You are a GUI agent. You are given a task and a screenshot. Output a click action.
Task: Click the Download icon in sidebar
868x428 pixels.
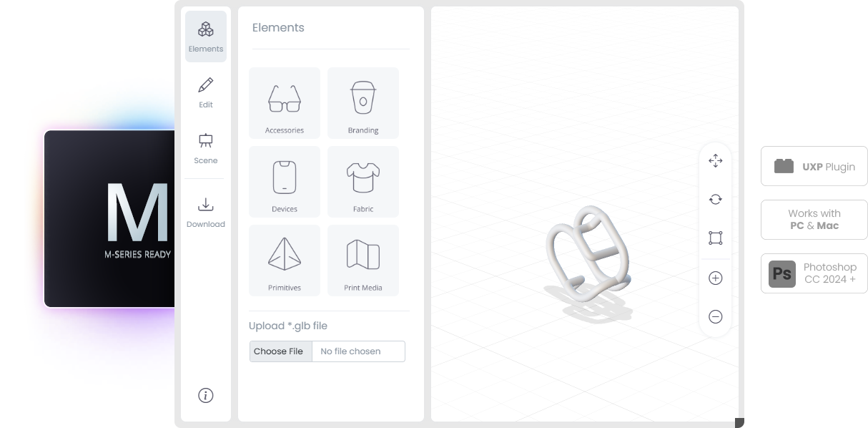[x=206, y=213]
